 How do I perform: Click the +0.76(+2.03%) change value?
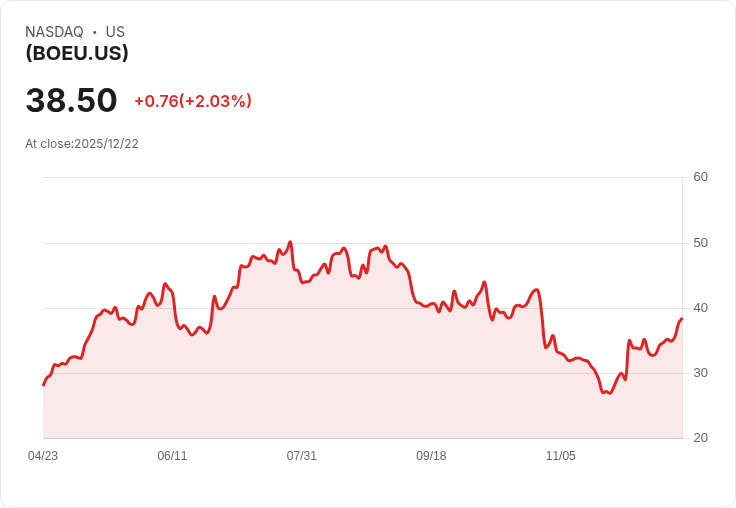tap(193, 101)
